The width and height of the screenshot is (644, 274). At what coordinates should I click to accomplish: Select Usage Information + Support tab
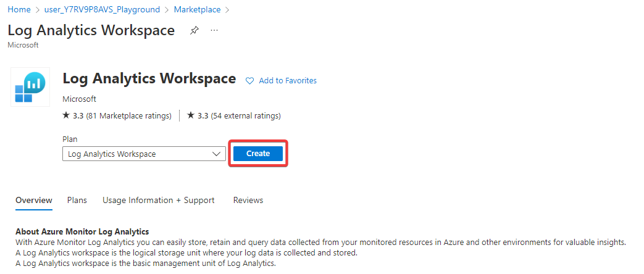[x=159, y=200]
